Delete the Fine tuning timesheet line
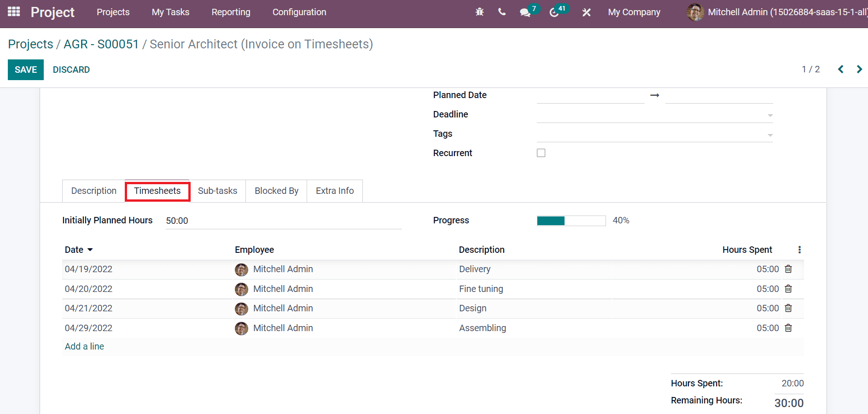Image resolution: width=868 pixels, height=414 pixels. tap(788, 289)
